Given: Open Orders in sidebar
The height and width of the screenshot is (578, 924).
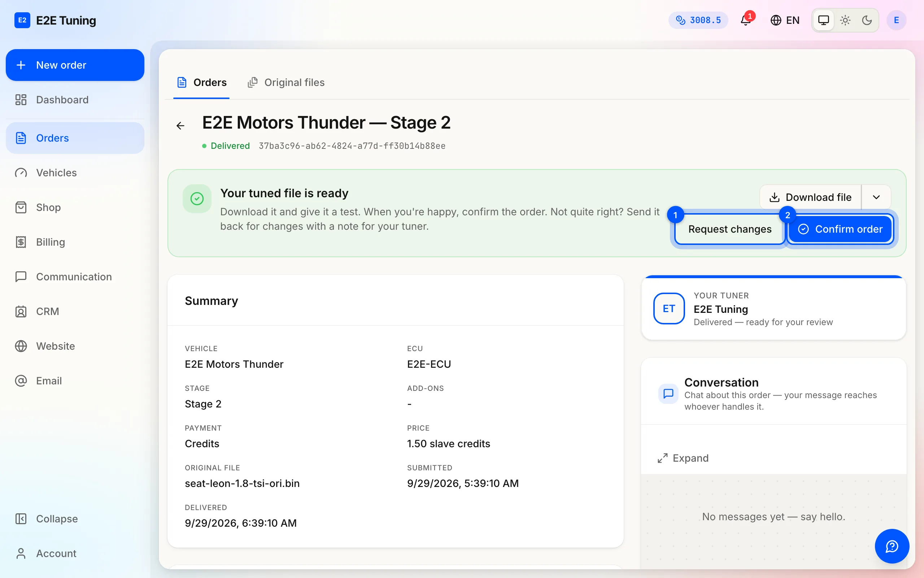Looking at the screenshot, I should pyautogui.click(x=75, y=138).
